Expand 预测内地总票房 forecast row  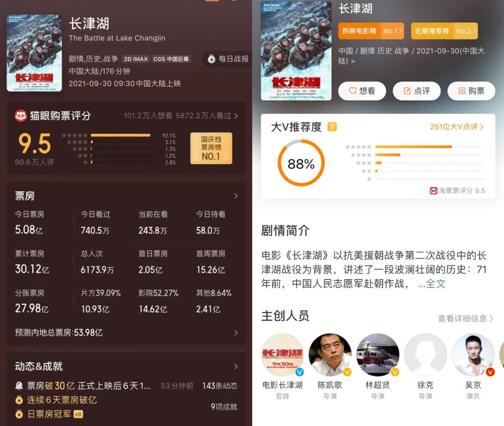tap(126, 333)
